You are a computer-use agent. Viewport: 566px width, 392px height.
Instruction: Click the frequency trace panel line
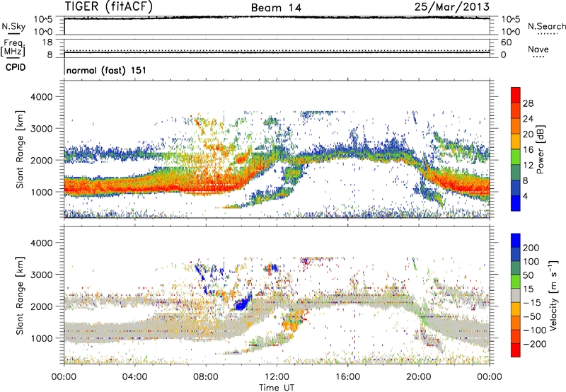pyautogui.click(x=277, y=52)
